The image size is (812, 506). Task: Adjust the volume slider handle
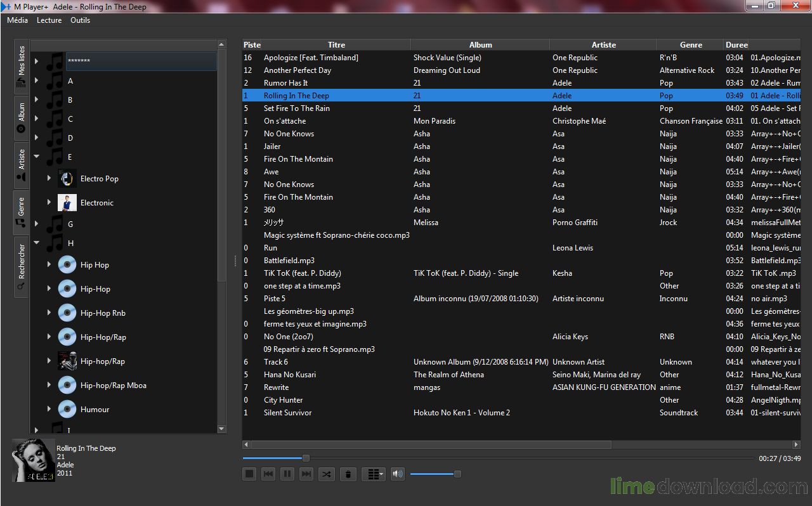[x=457, y=474]
